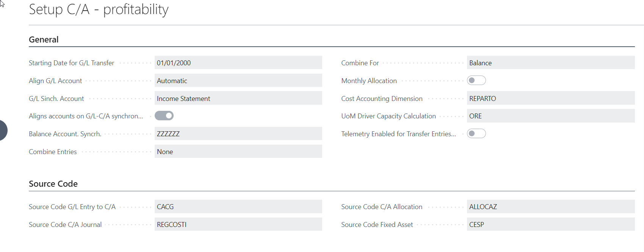644x252 pixels.
Task: Enable the Monthly Allocation switch
Action: click(476, 80)
